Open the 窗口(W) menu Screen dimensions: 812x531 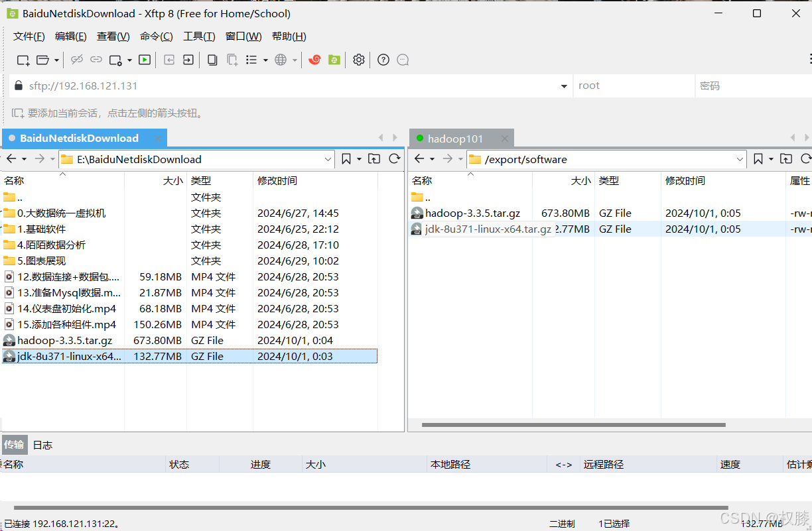tap(243, 36)
